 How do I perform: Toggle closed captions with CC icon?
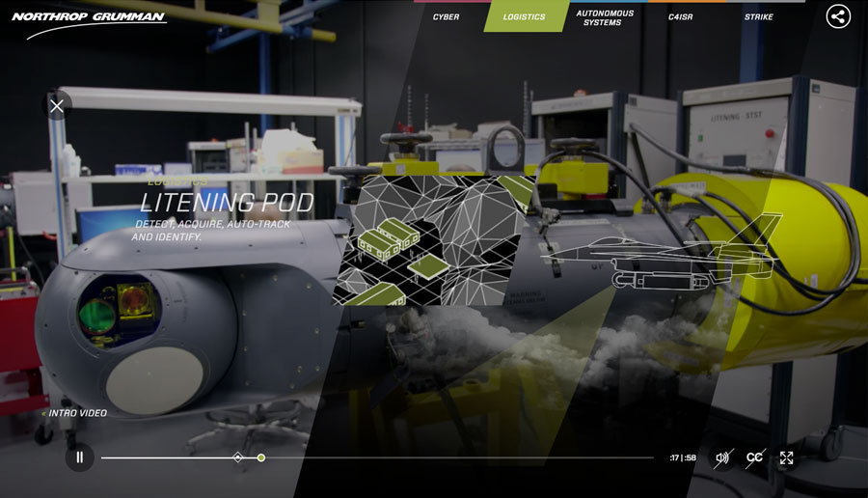pyautogui.click(x=754, y=458)
